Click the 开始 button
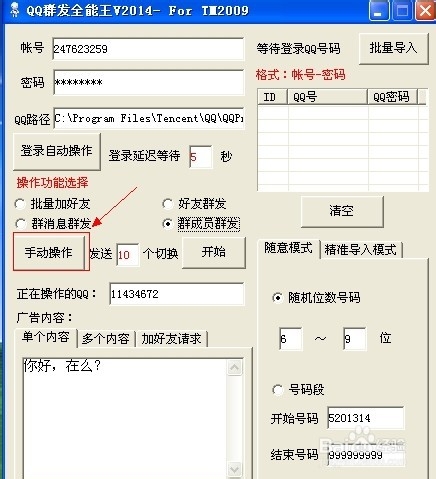Screen dimensions: 436x479 214,252
